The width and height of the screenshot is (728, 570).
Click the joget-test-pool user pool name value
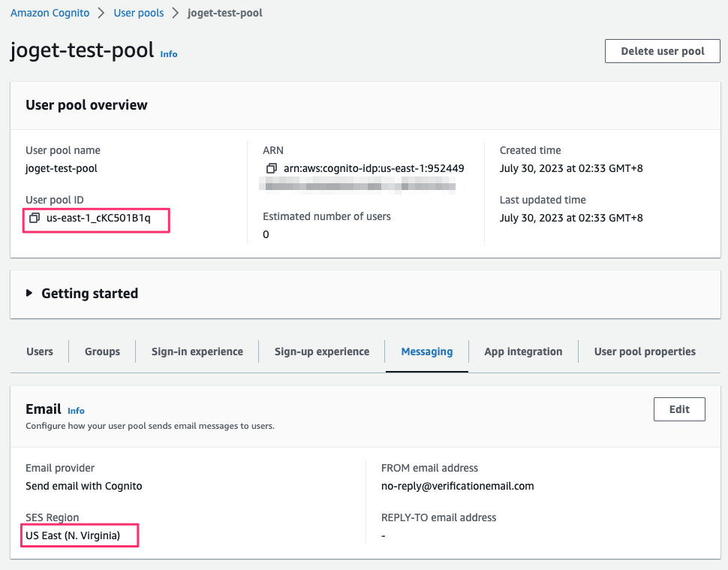[x=62, y=168]
